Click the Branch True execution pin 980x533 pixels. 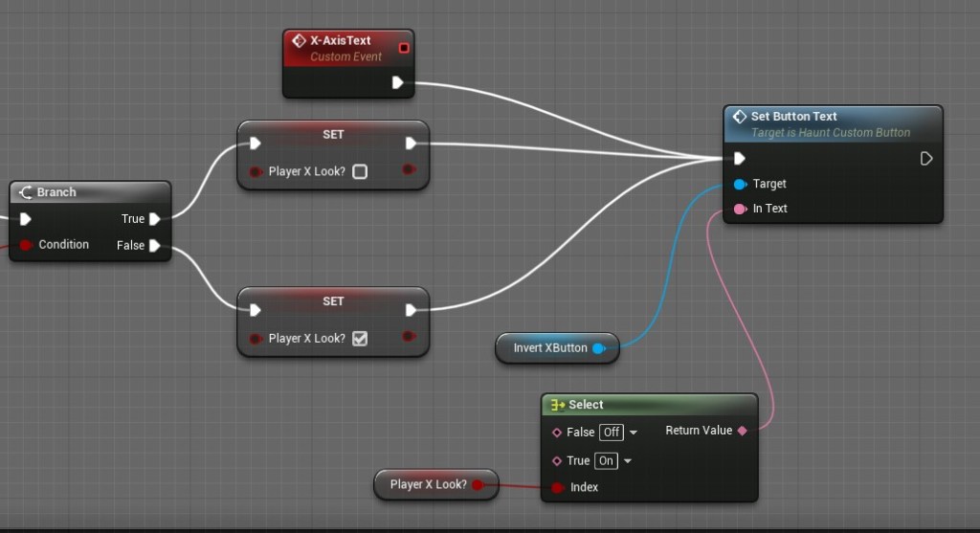click(x=155, y=219)
